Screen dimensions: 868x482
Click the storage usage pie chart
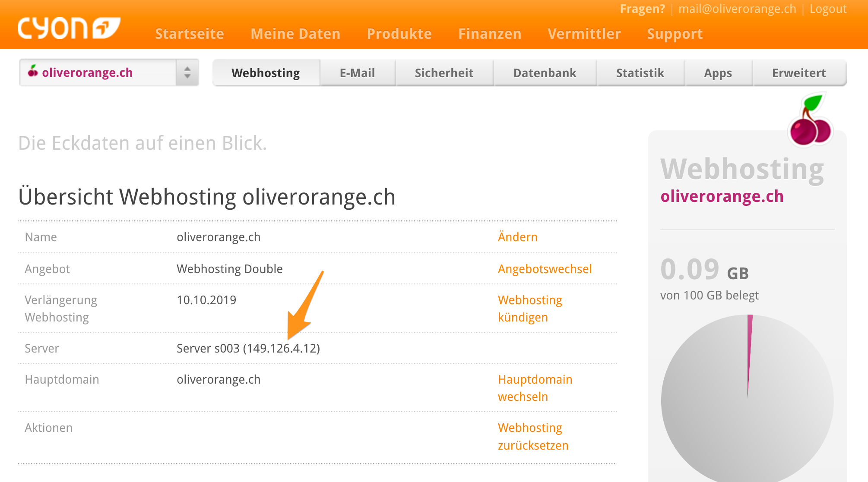pos(748,398)
